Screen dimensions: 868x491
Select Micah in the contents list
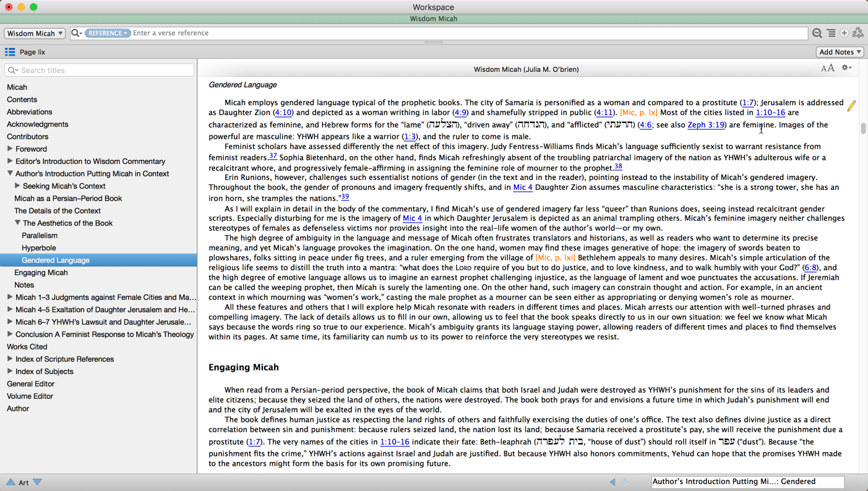17,87
